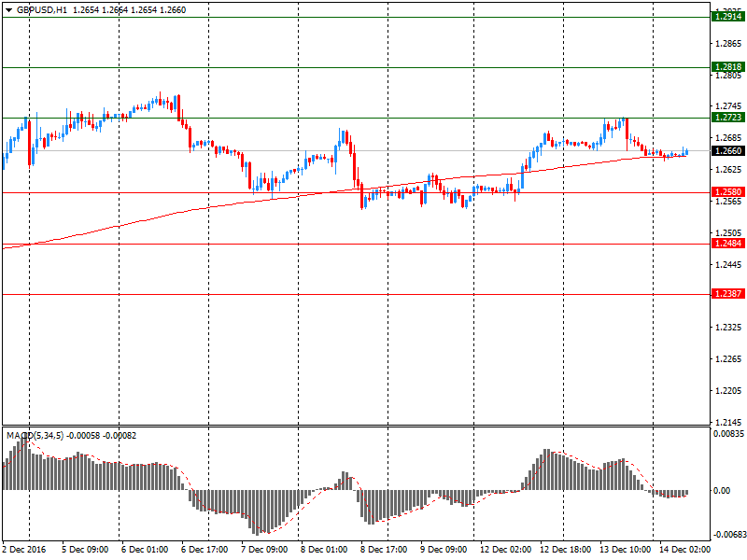
Task: Select the red 1.2387 support level label
Action: (x=728, y=294)
